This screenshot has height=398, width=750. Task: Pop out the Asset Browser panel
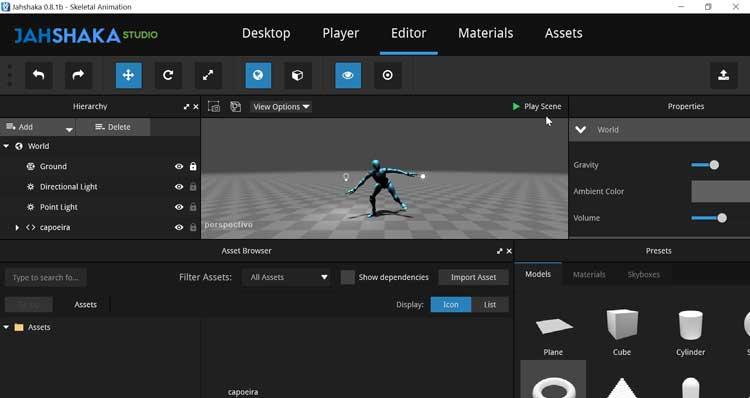[499, 251]
